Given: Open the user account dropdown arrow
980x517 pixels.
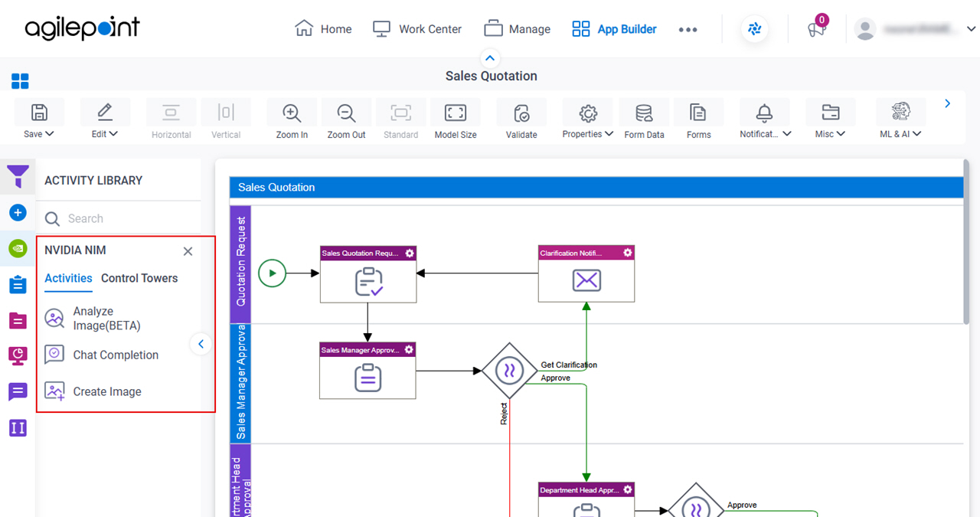Looking at the screenshot, I should coord(971,29).
